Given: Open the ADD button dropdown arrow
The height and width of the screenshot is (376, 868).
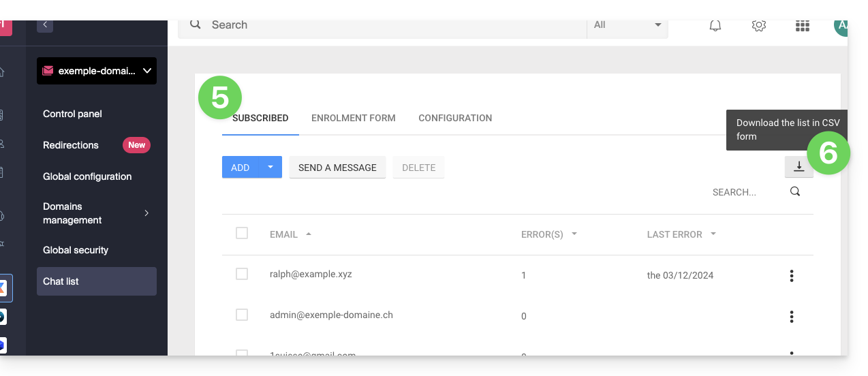Looking at the screenshot, I should point(270,167).
